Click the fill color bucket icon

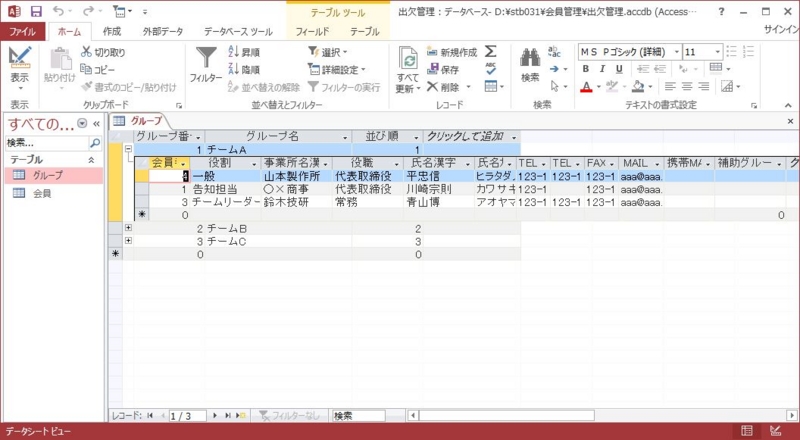point(638,87)
